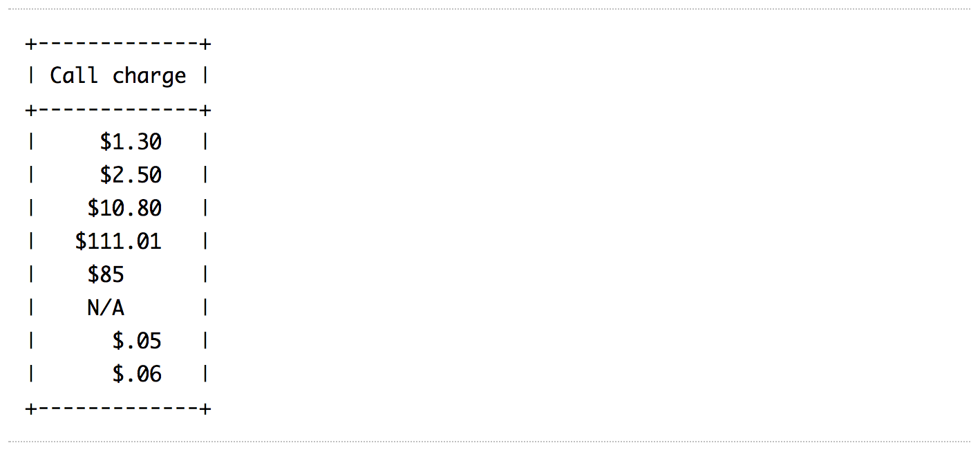This screenshot has width=980, height=452.
Task: Click the $111.01 table entry
Action: [118, 241]
